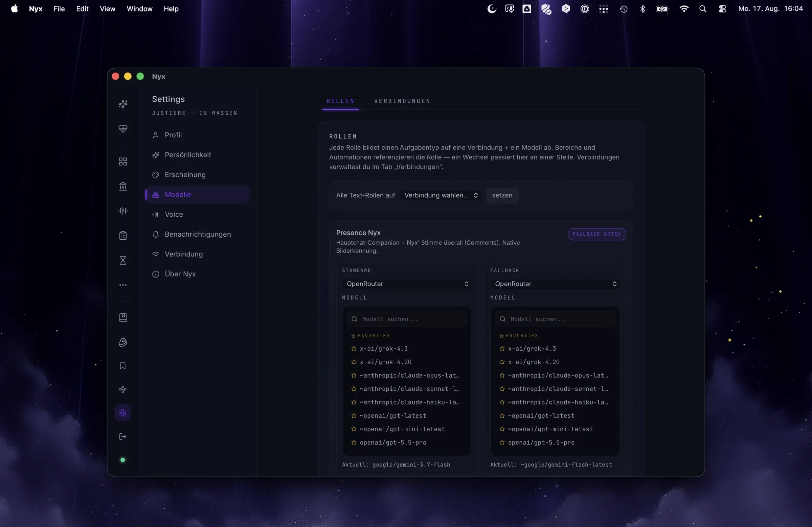Viewport: 812px width, 527px height.
Task: Click the 'setzen' button
Action: (x=502, y=195)
